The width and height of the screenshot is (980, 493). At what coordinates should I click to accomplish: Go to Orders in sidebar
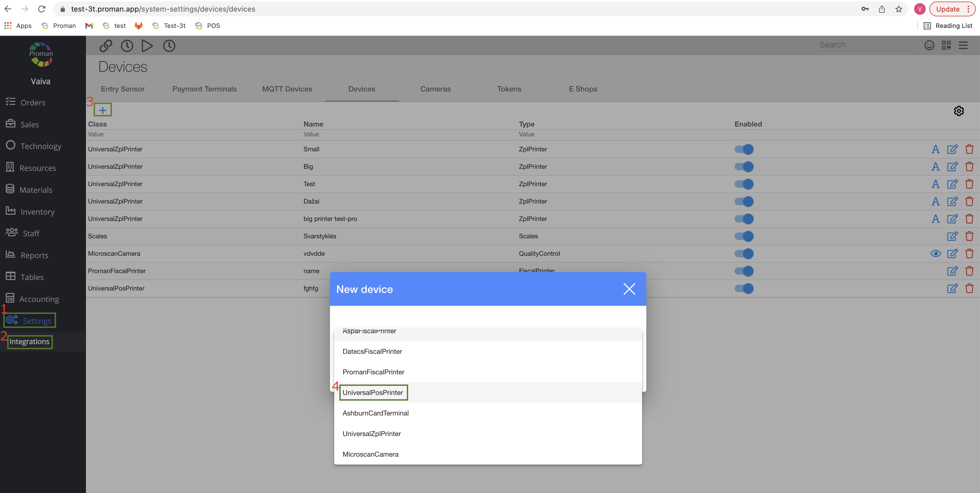point(33,103)
